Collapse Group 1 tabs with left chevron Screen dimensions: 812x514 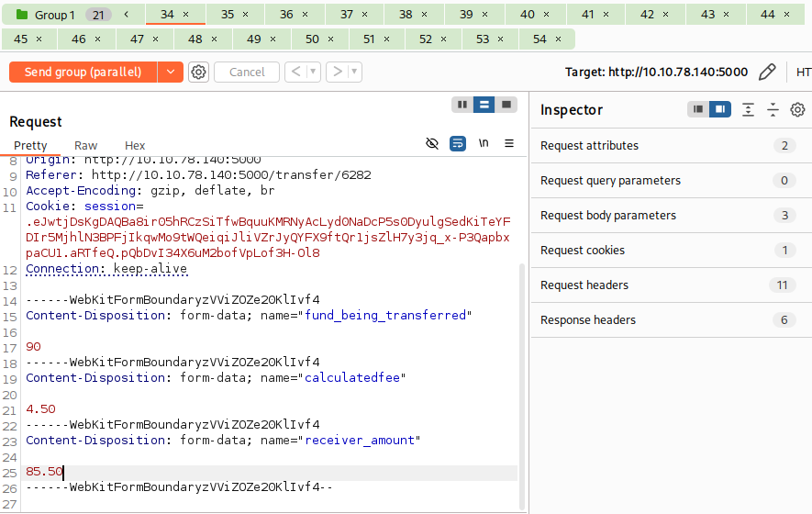click(x=126, y=15)
